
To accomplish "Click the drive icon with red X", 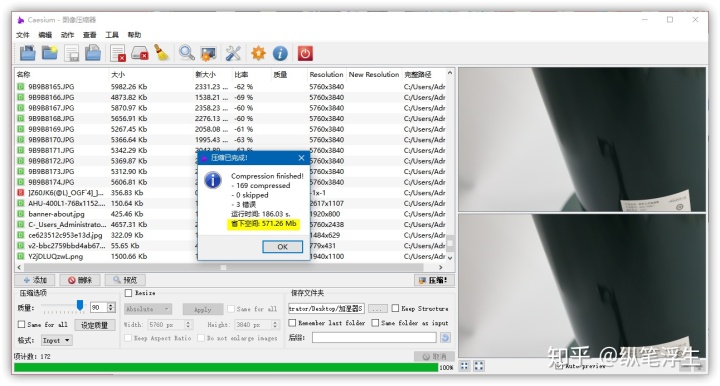I will click(140, 53).
